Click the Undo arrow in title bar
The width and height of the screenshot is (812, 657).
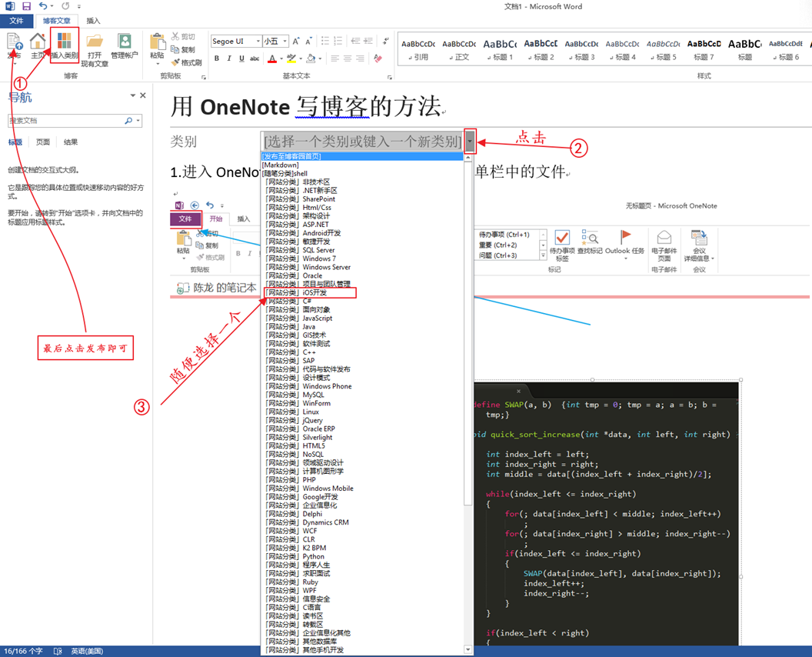(x=43, y=6)
